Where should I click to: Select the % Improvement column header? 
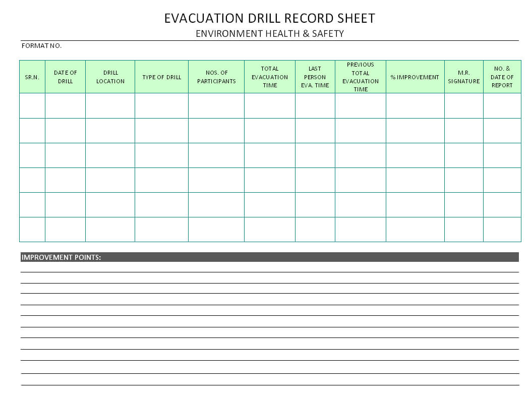coord(415,77)
